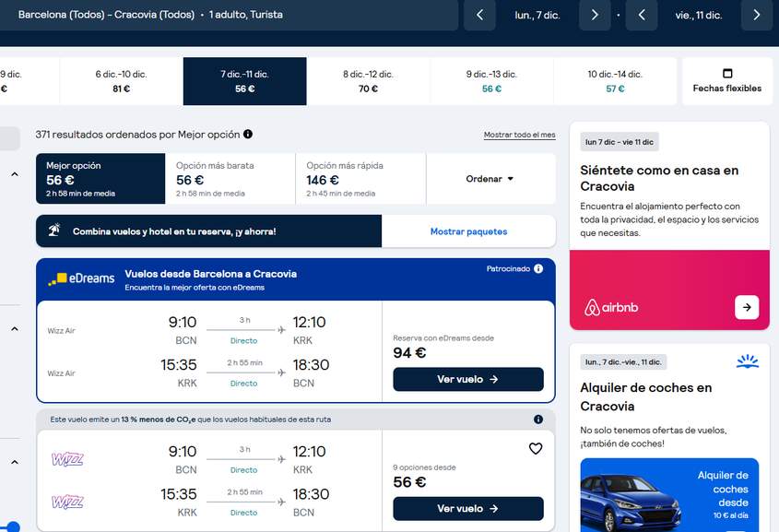Collapse the first sidebar filter chevron
The height and width of the screenshot is (532, 779).
point(15,174)
